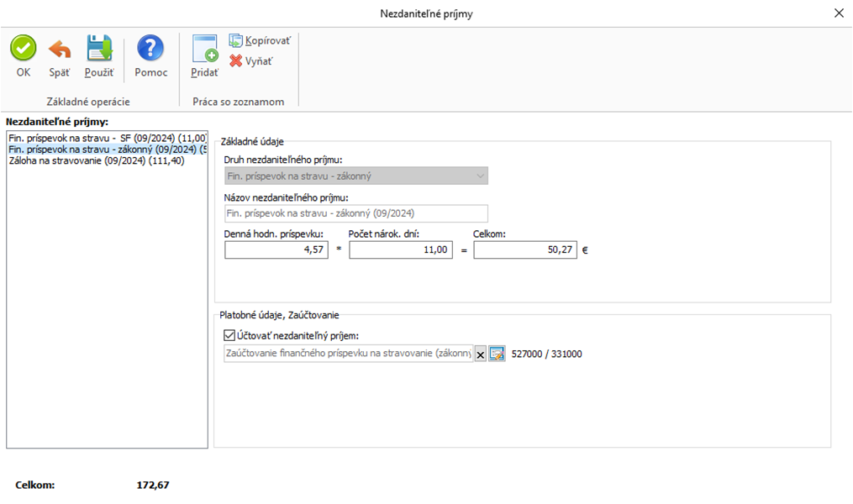Click Názov nezdaniteľného príjmu text field
853x504 pixels.
coord(355,213)
